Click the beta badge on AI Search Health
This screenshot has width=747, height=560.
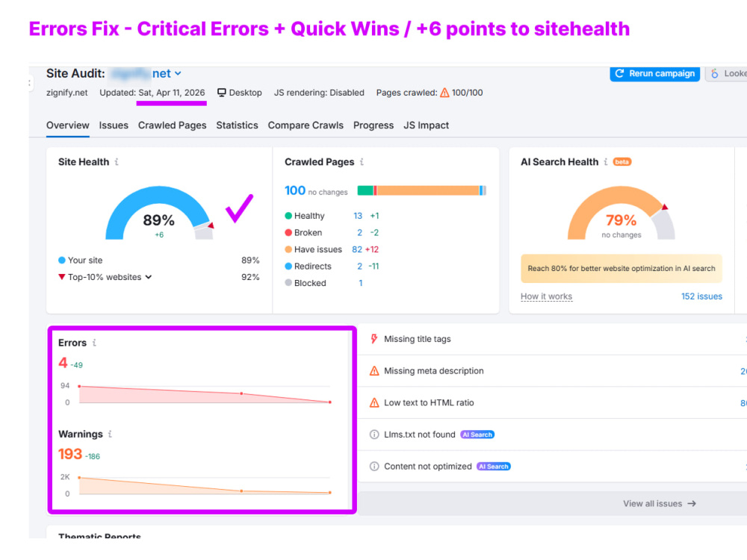click(x=622, y=162)
